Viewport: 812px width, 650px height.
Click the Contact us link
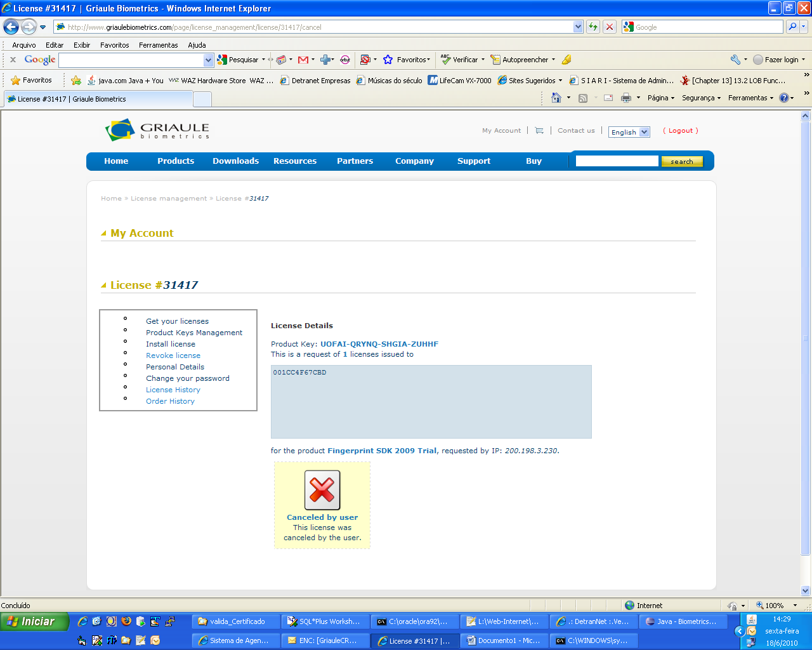point(576,131)
